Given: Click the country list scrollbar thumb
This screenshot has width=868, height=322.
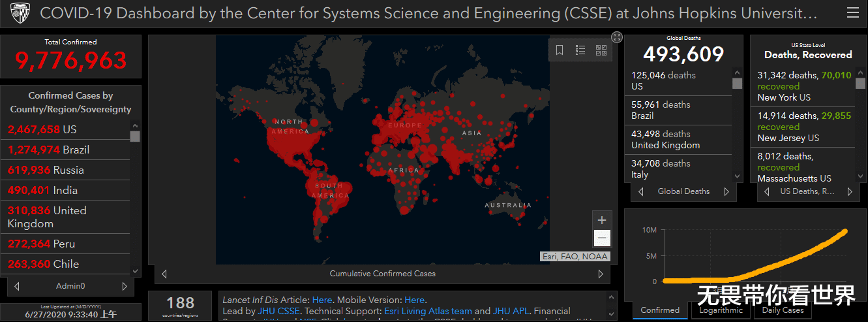Looking at the screenshot, I should [x=135, y=136].
